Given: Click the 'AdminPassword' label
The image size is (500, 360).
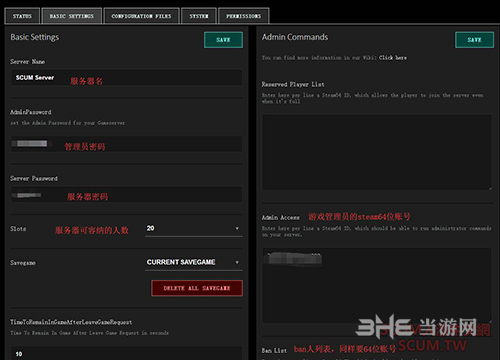Looking at the screenshot, I should (31, 112).
